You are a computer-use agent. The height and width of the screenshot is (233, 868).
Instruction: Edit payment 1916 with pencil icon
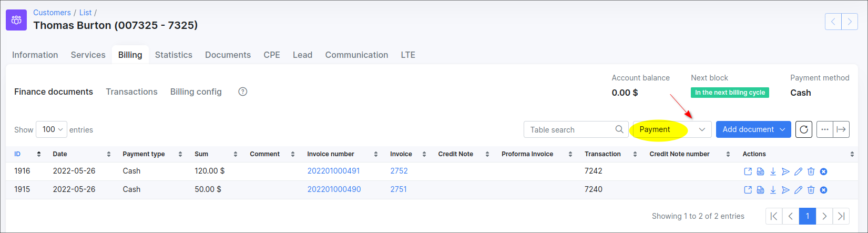tap(798, 171)
